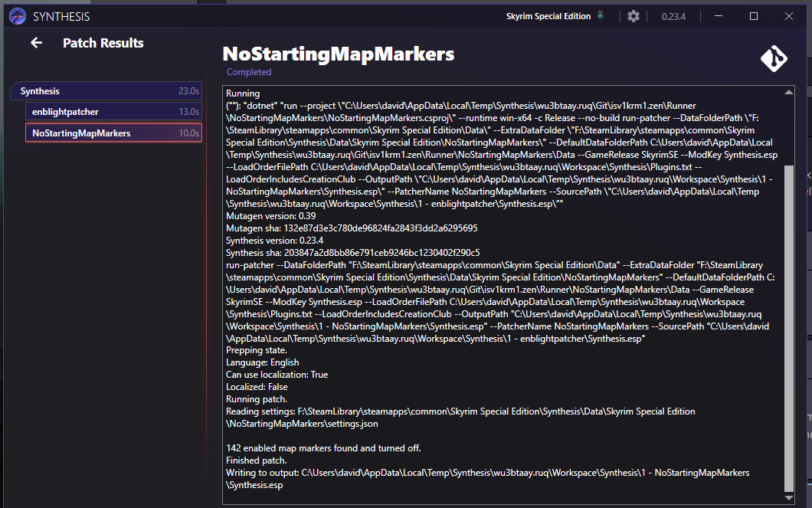Click the Patch Results title

(x=103, y=43)
